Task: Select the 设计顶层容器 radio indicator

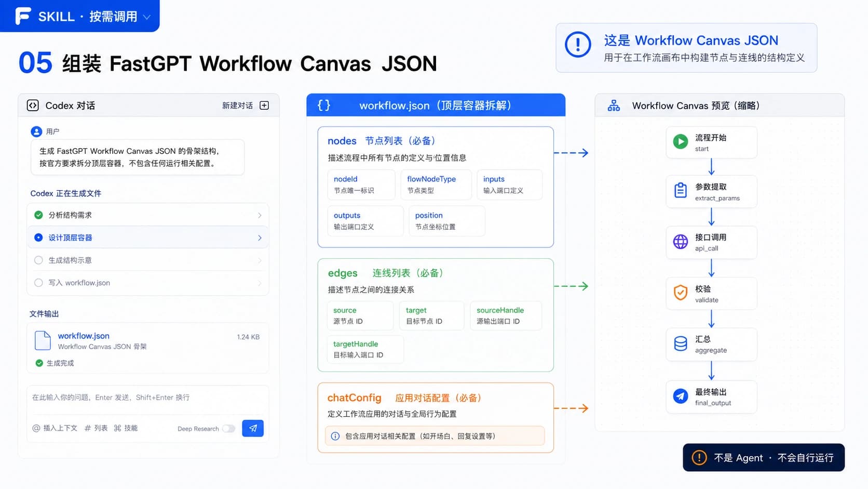Action: (38, 237)
